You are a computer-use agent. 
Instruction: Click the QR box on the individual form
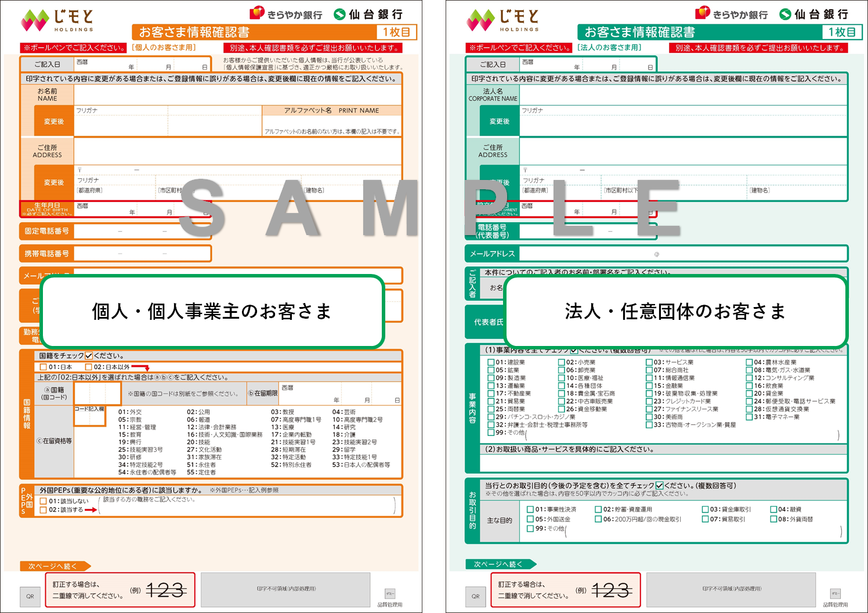point(30,596)
